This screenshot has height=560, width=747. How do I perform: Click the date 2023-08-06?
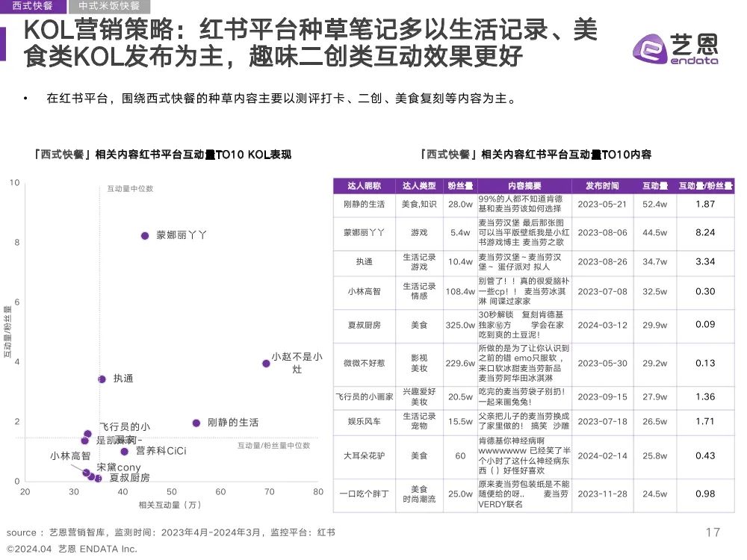(x=603, y=233)
